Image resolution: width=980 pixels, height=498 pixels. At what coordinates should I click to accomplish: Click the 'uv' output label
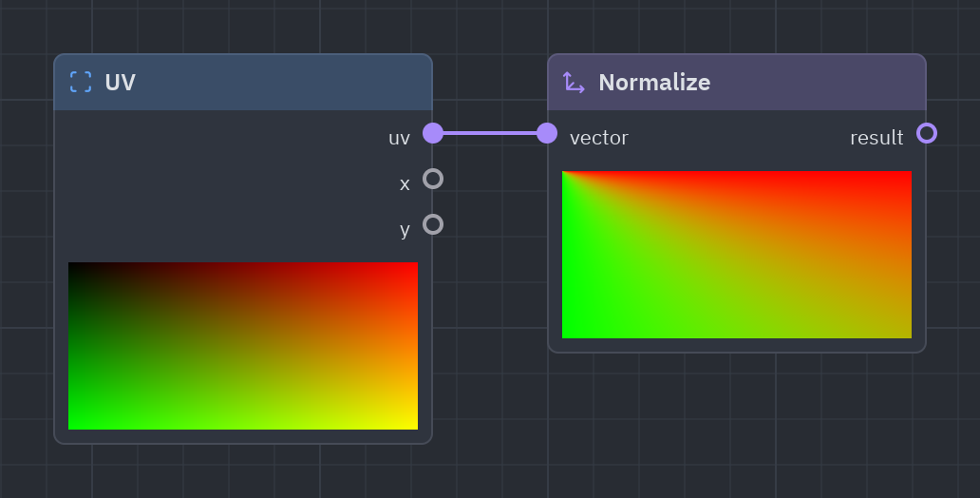pos(400,138)
